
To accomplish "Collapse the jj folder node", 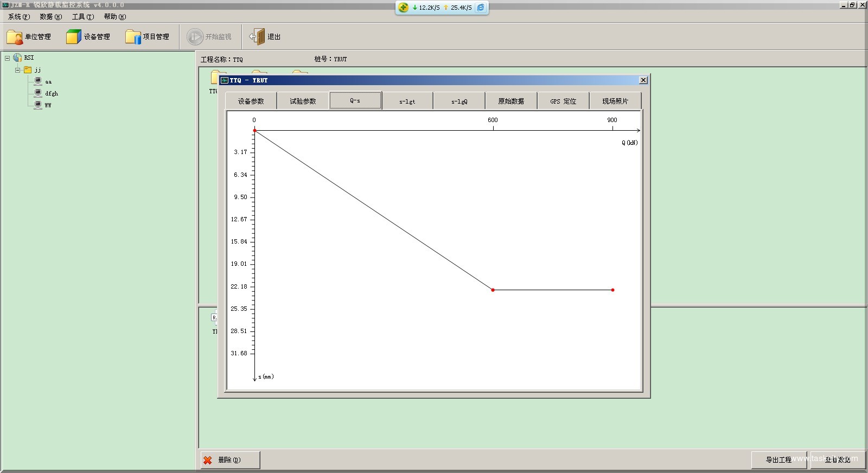I will click(18, 70).
